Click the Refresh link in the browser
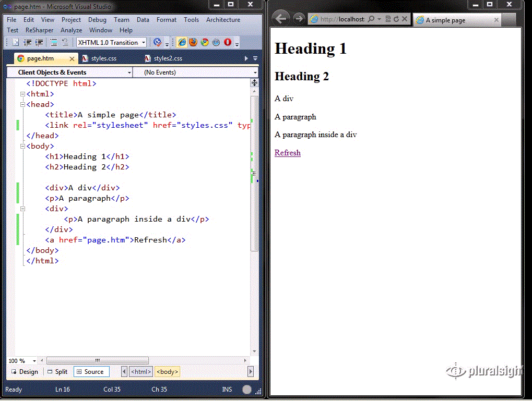 [287, 152]
